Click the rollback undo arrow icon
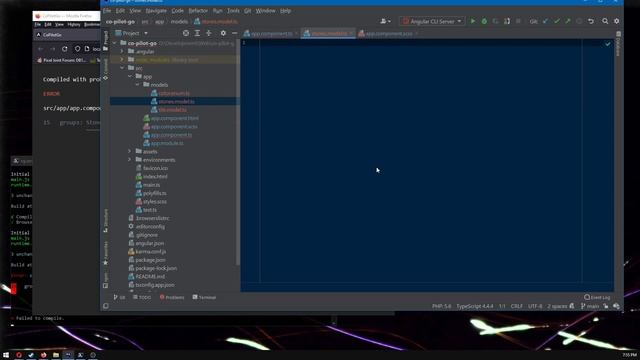Screen dimensions: 640x360 (x=591, y=21)
